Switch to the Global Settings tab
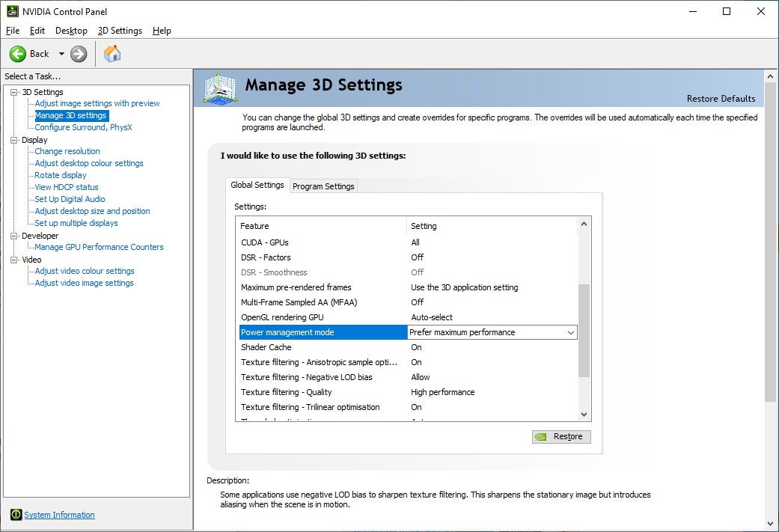The width and height of the screenshot is (779, 532). 257,185
